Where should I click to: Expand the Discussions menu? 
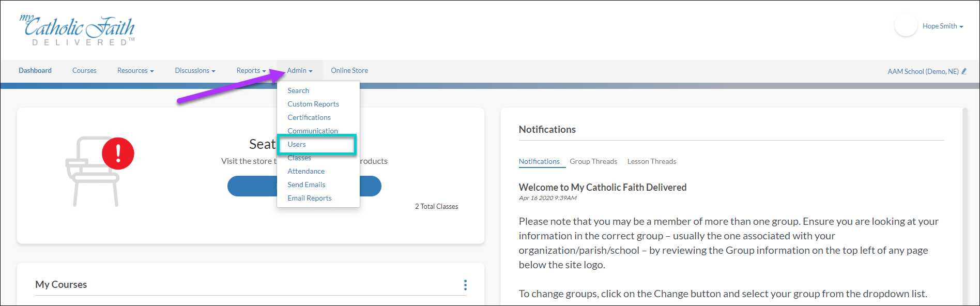click(x=195, y=70)
